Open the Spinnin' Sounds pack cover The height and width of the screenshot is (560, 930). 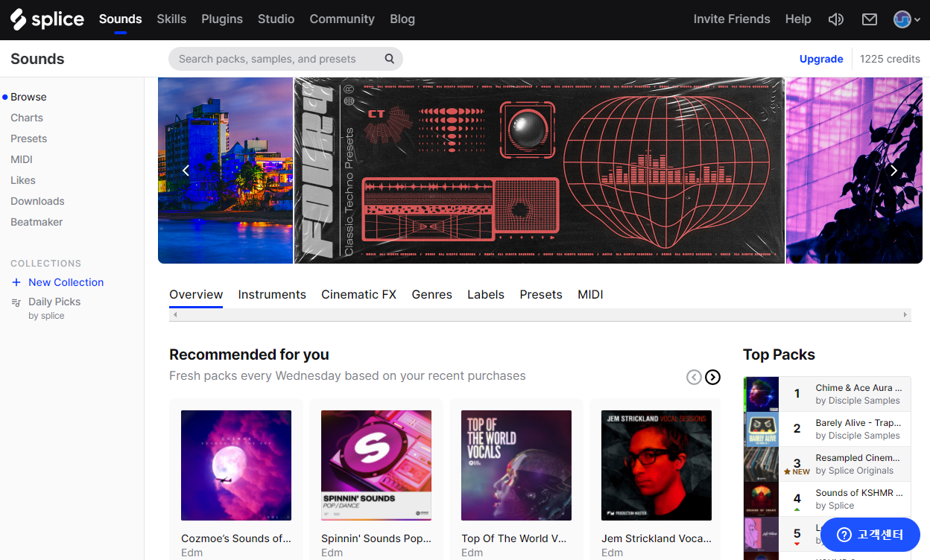[376, 465]
